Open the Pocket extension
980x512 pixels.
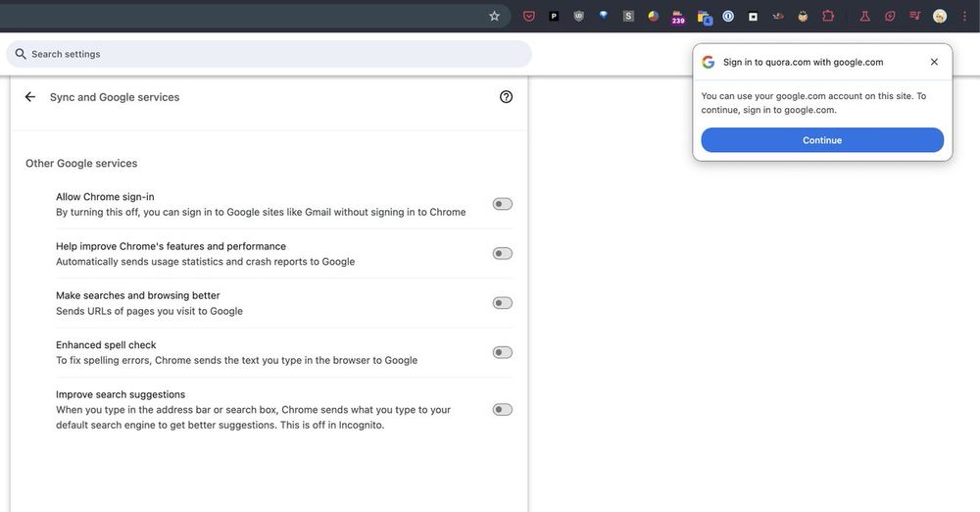(x=529, y=17)
